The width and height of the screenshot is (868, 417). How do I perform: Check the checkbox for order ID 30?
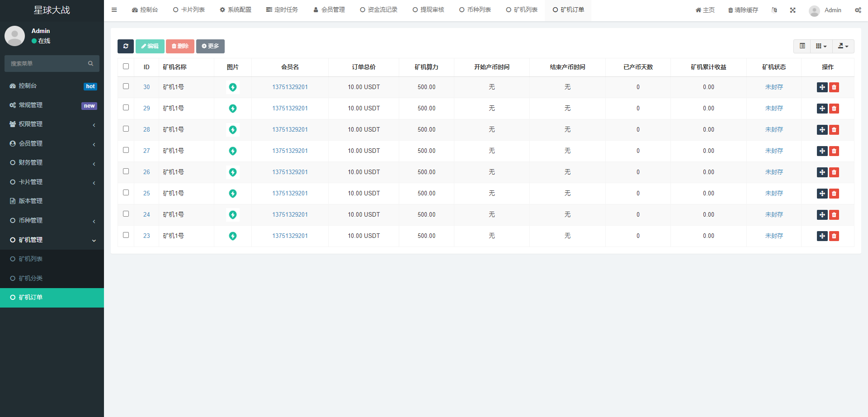(126, 86)
